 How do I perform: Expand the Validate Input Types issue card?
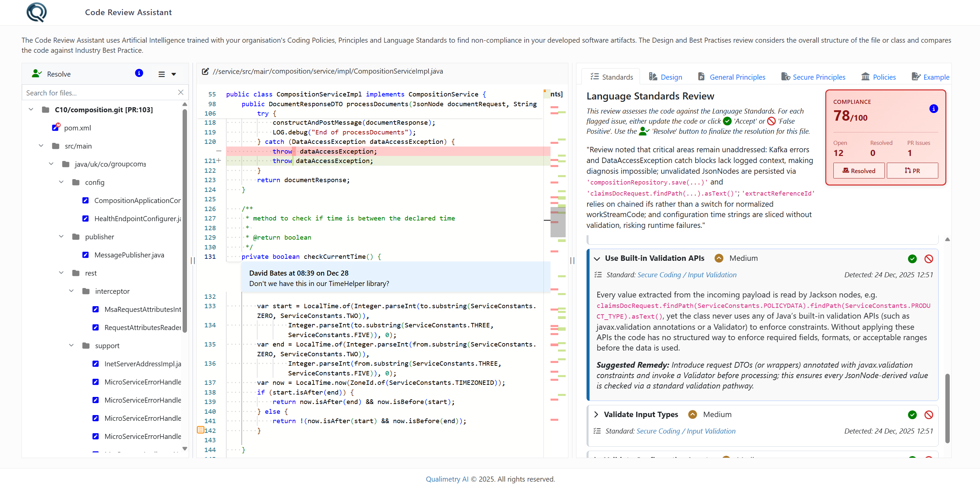pyautogui.click(x=597, y=414)
